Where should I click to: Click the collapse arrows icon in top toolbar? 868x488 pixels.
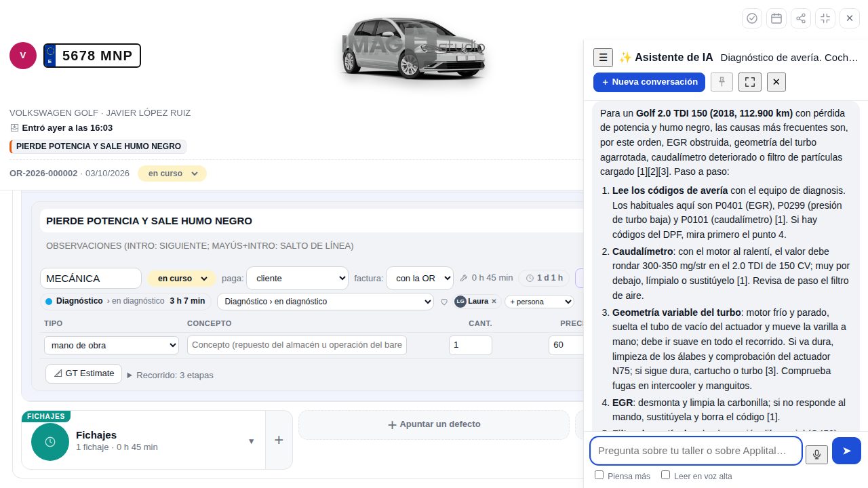[825, 18]
